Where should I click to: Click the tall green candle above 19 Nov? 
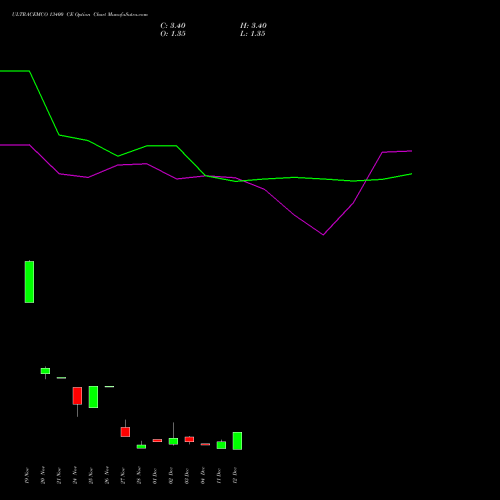pyautogui.click(x=29, y=282)
